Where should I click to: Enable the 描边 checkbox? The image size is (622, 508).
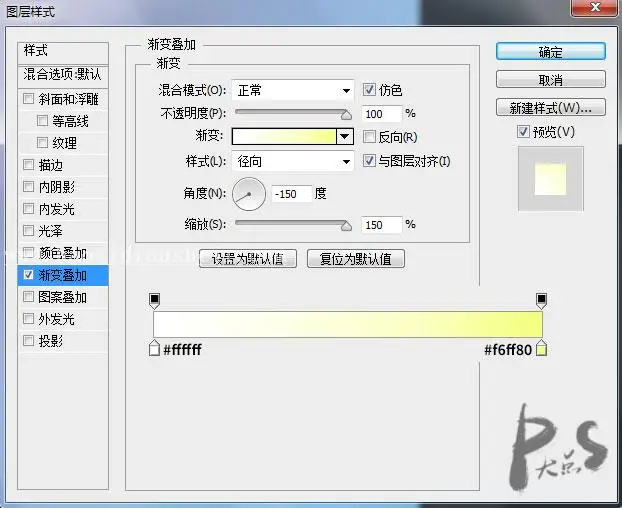29,164
